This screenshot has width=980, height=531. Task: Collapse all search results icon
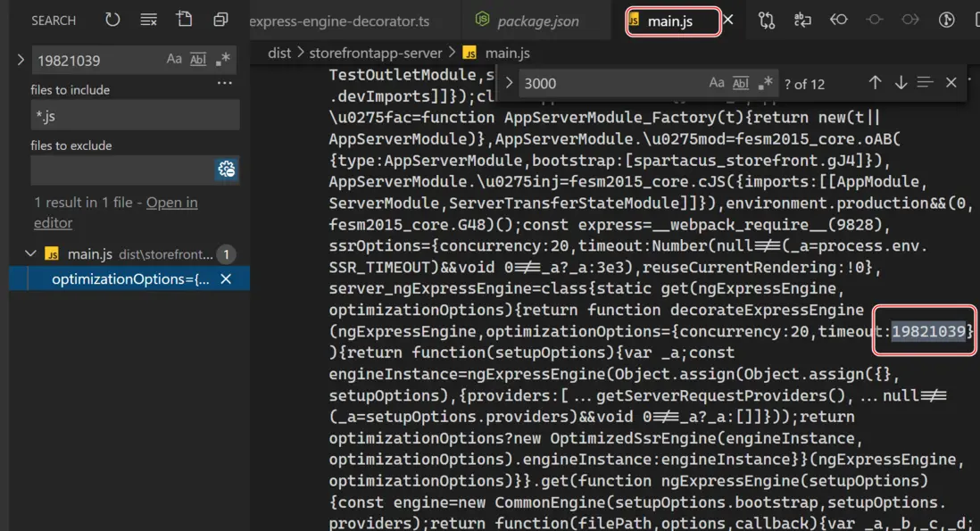[220, 20]
